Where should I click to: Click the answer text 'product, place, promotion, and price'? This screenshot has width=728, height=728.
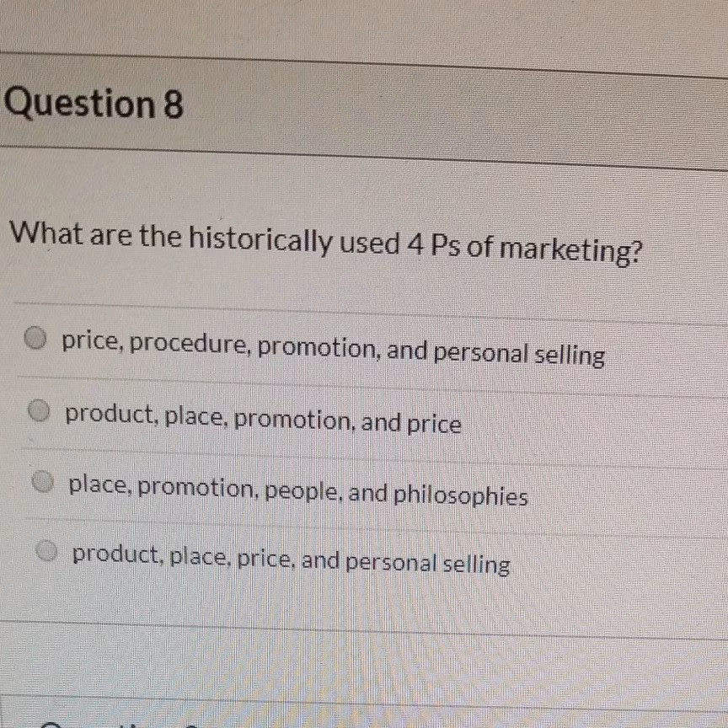coord(263,418)
